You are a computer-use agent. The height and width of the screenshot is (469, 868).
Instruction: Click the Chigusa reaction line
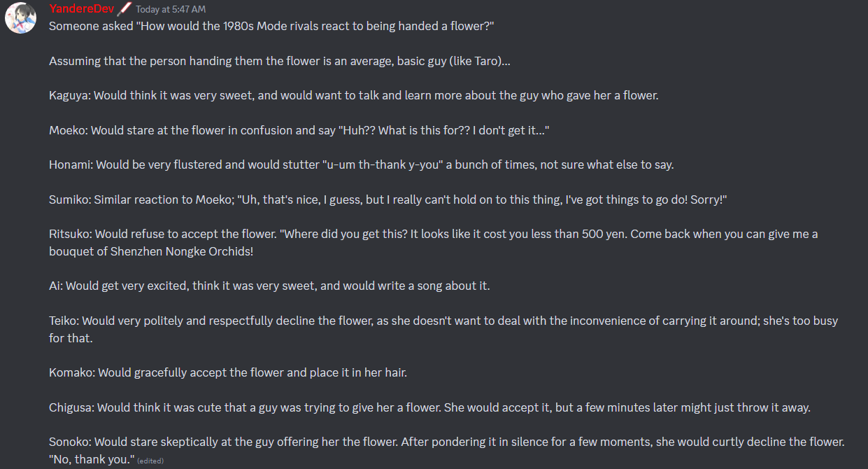(429, 407)
